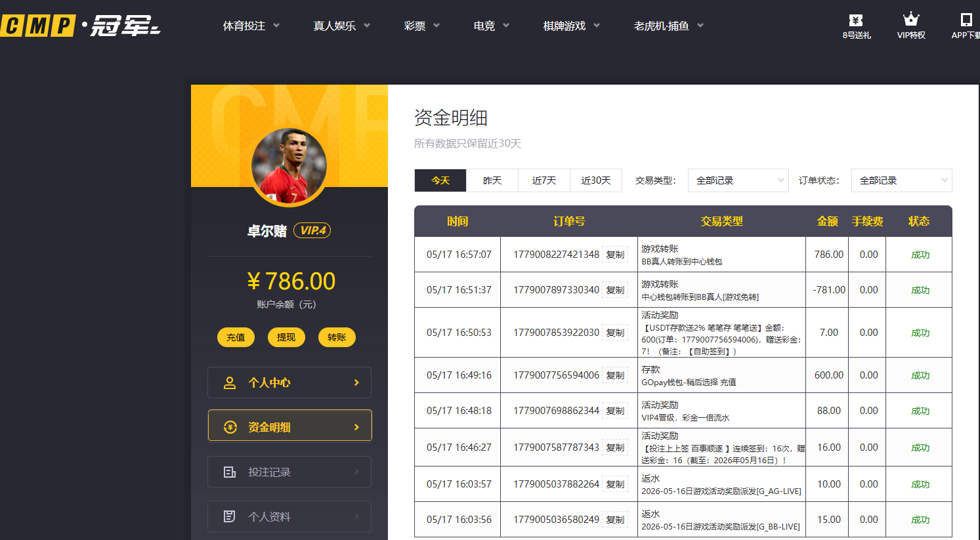Image resolution: width=980 pixels, height=540 pixels.
Task: Open 资金明细 in the sidebar
Action: pyautogui.click(x=289, y=426)
